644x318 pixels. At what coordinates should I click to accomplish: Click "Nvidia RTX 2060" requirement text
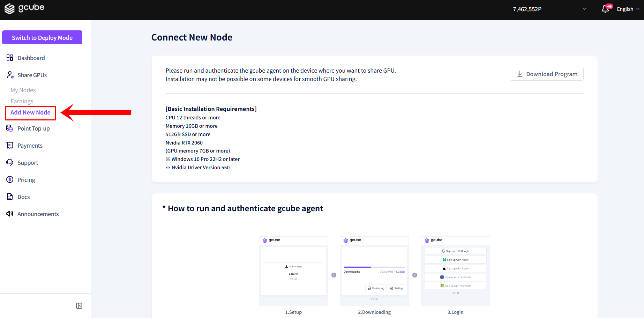[x=184, y=143]
